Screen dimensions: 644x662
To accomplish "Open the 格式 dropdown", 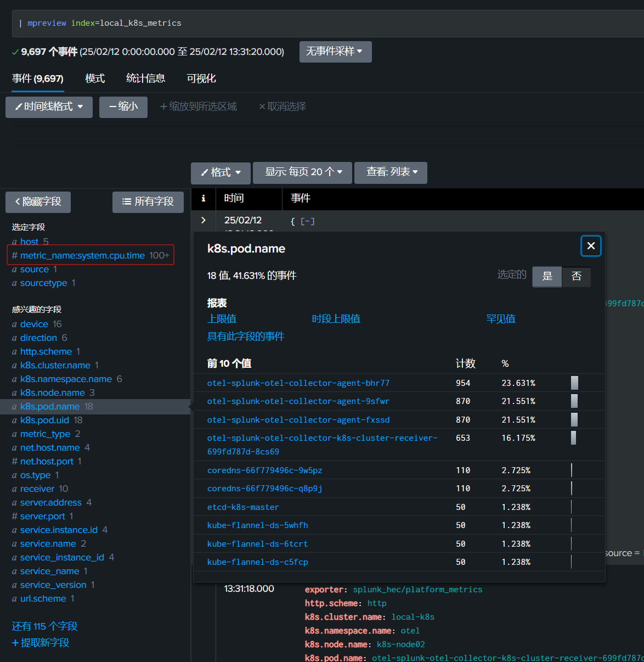I will [x=221, y=172].
